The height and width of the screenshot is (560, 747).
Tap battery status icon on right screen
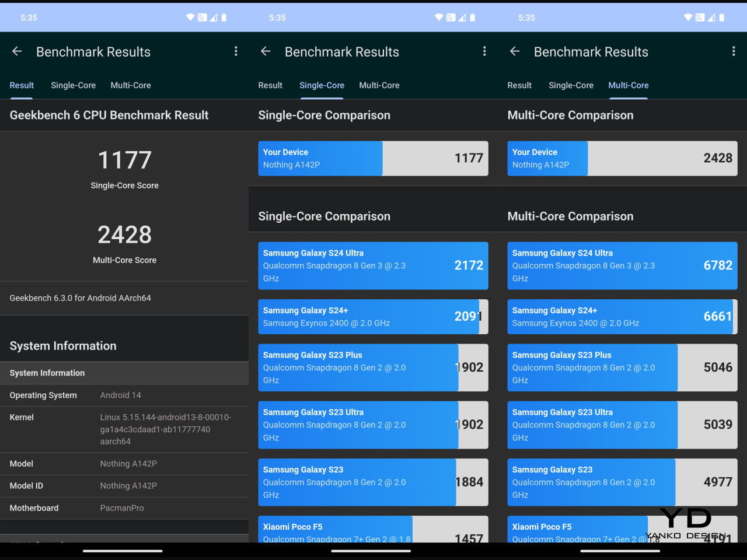[722, 17]
